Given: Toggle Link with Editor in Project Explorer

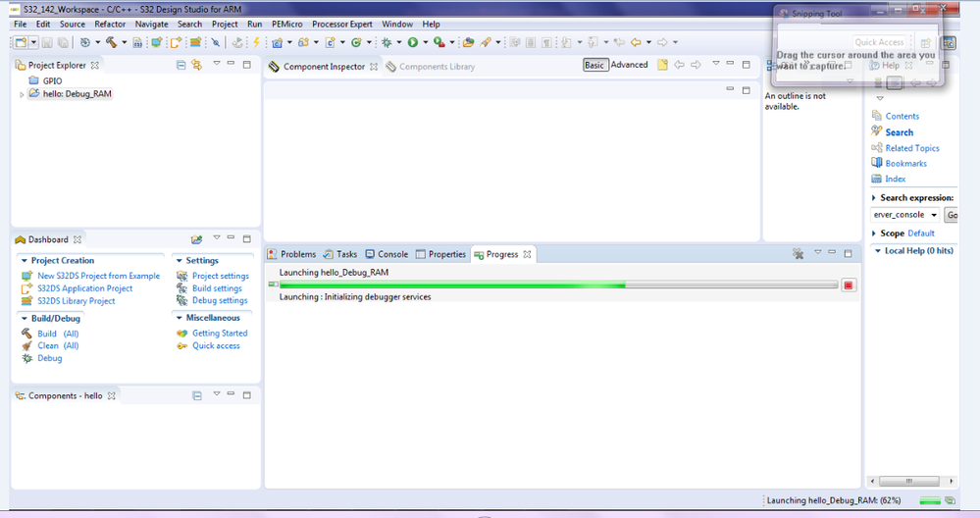Looking at the screenshot, I should pyautogui.click(x=197, y=65).
